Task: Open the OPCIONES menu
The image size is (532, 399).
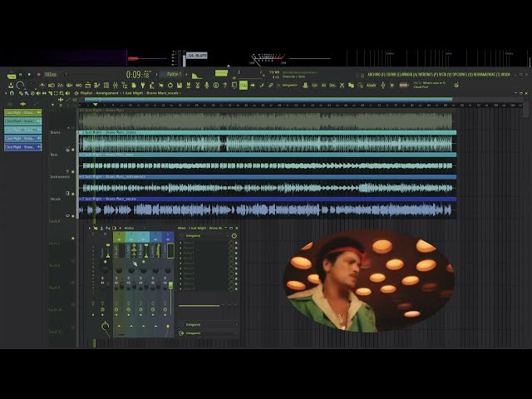Action: [x=462, y=75]
